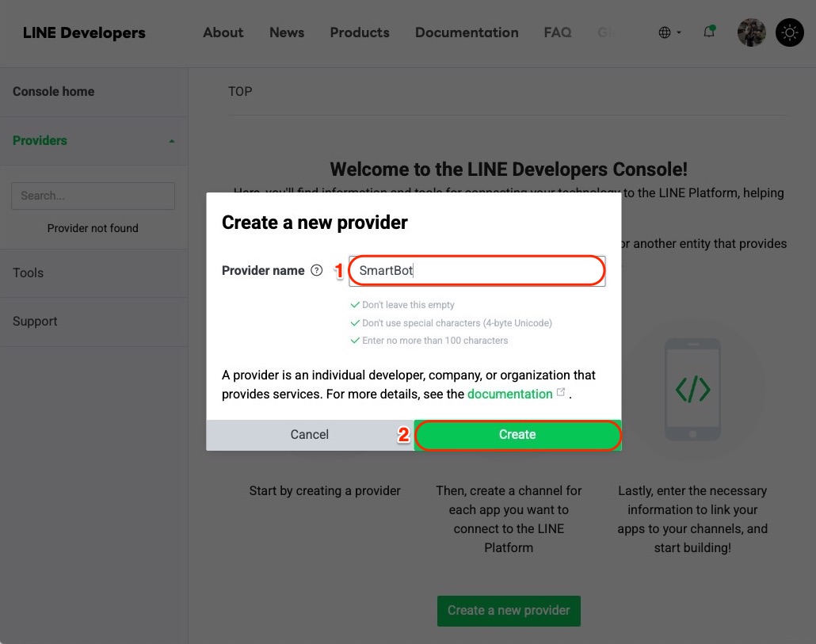Click 'Enter no more than 100 characters' text

[x=435, y=341]
